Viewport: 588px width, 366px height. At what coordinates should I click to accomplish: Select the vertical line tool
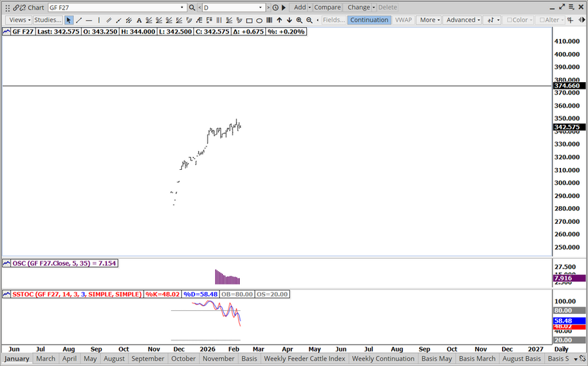[99, 20]
